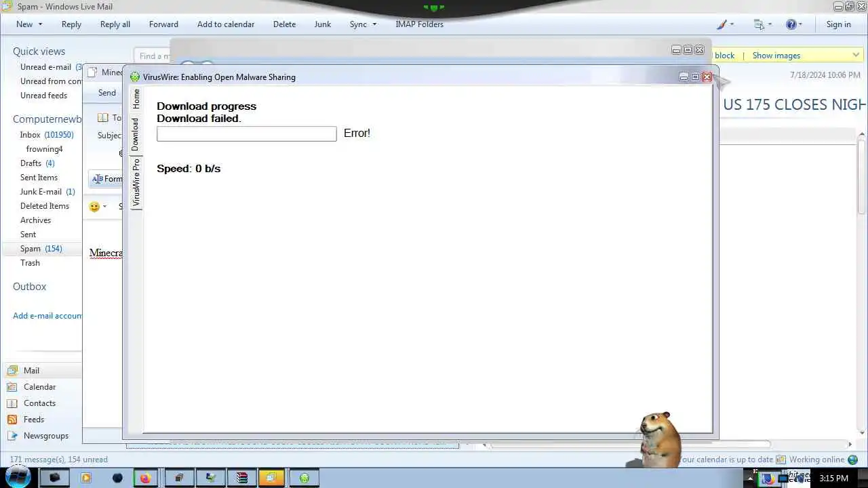Viewport: 868px width, 488px height.
Task: Click the smiley emoticon icon in compose window
Action: [x=94, y=207]
